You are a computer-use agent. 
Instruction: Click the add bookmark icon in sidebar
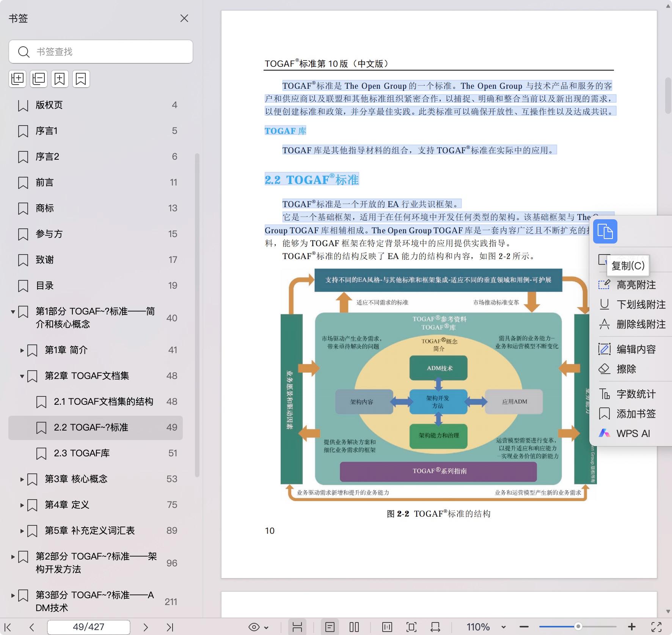pos(60,79)
